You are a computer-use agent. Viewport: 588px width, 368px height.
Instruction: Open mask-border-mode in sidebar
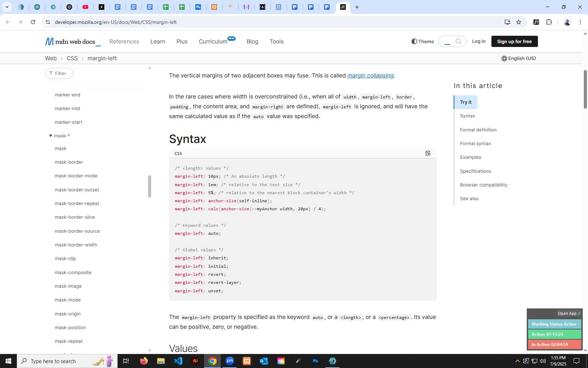click(x=76, y=176)
